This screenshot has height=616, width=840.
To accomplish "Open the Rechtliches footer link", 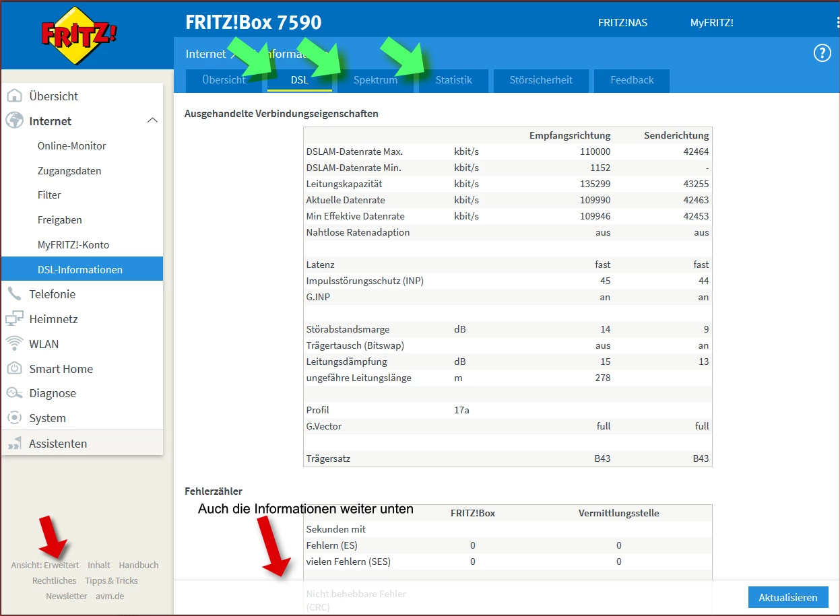I will click(x=55, y=580).
